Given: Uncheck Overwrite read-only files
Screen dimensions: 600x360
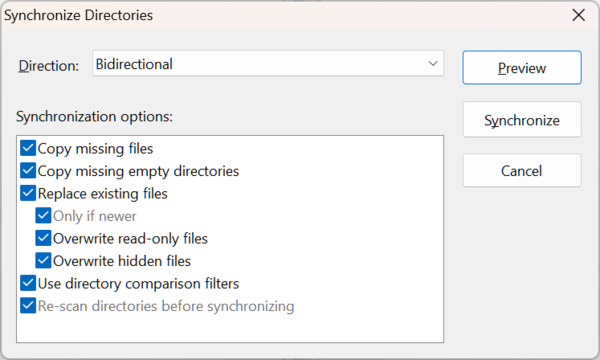Looking at the screenshot, I should tap(43, 238).
